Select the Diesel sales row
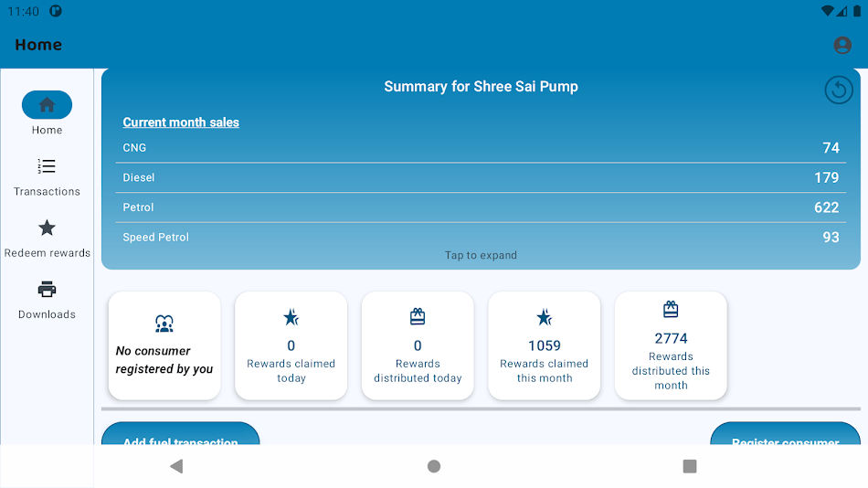This screenshot has width=868, height=488. [481, 178]
